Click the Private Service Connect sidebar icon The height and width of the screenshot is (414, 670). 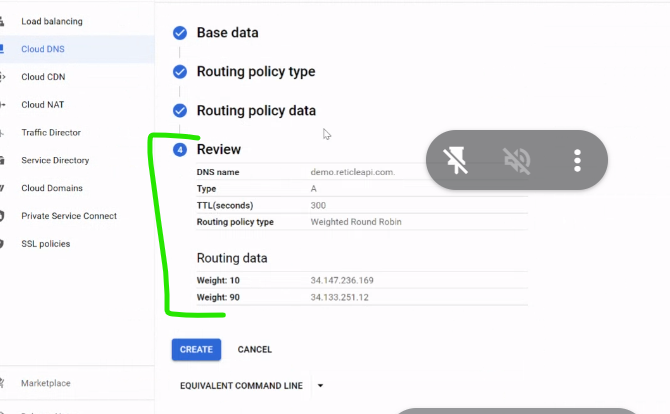point(2,216)
